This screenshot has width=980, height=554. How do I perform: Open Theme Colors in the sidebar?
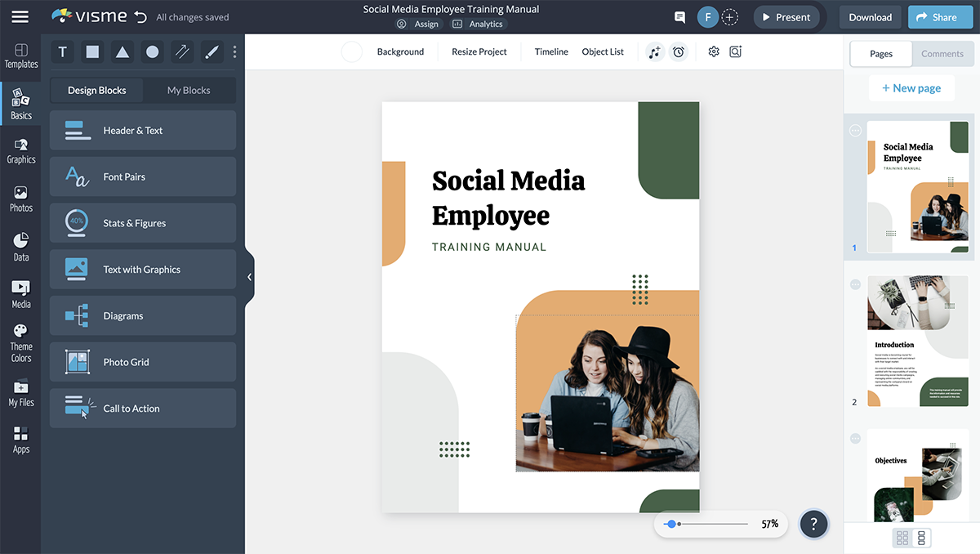pyautogui.click(x=20, y=336)
